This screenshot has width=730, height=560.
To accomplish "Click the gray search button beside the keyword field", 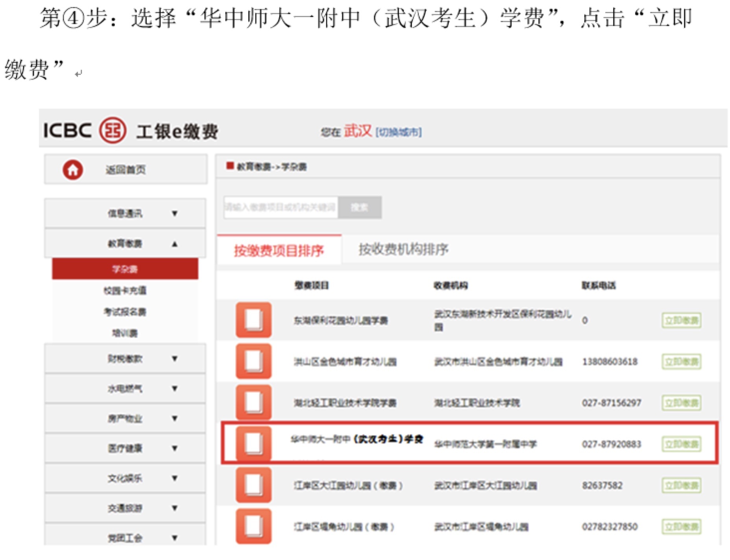I will [359, 207].
